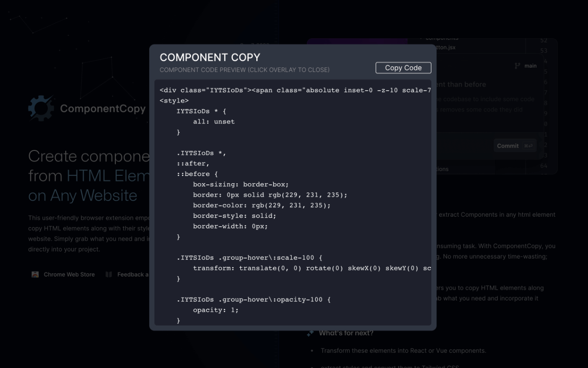Click the 'opacity: 1;' code line
This screenshot has width=588, height=368.
[x=216, y=310]
